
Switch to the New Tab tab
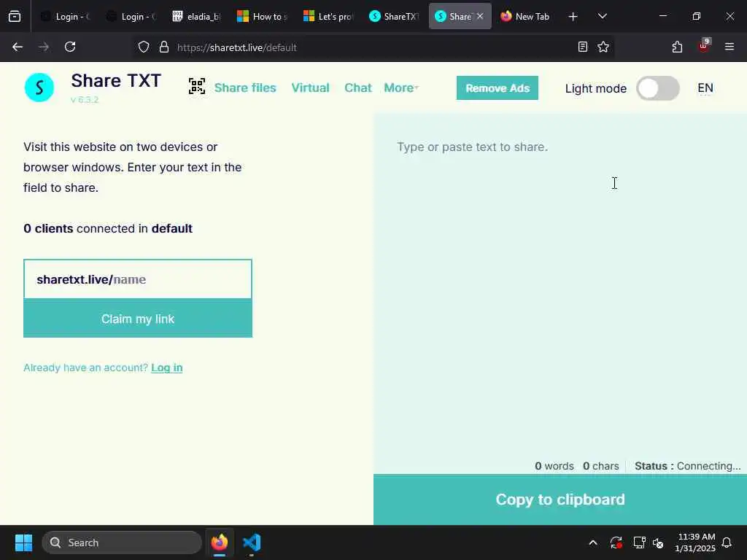pos(525,16)
